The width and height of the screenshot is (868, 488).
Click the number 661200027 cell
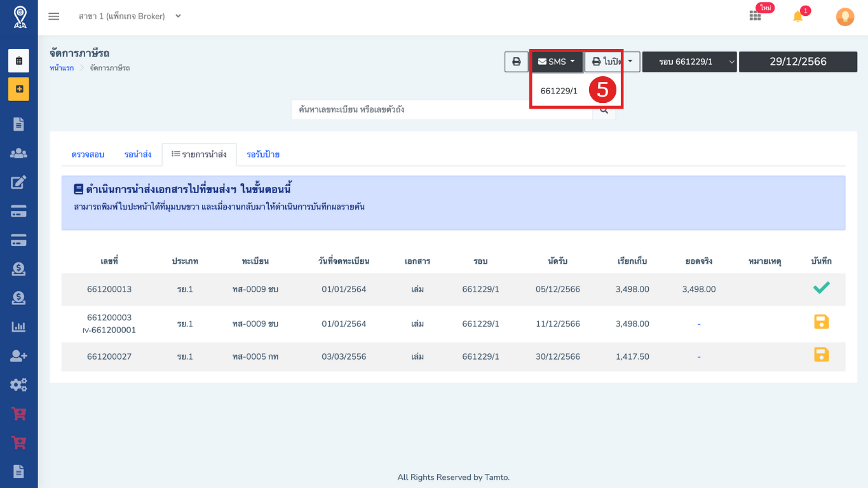[109, 357]
